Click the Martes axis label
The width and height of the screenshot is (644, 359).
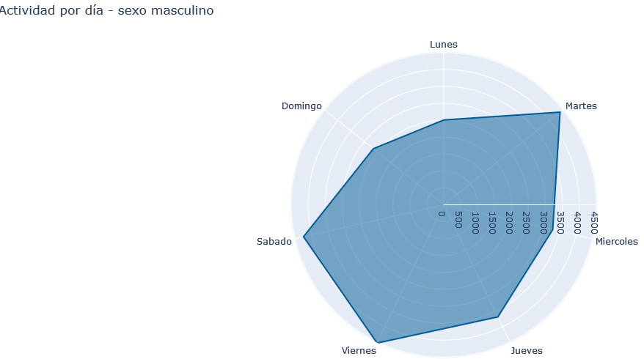pos(581,106)
